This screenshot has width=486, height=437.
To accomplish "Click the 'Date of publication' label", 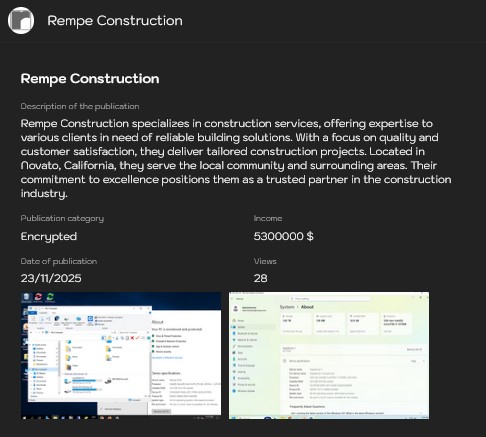I will click(x=59, y=261).
